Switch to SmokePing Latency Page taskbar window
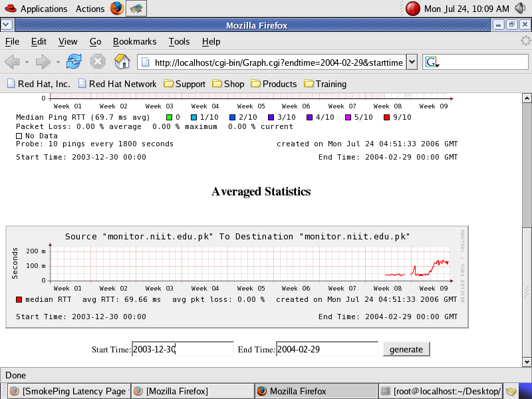This screenshot has width=532, height=399. [66, 391]
